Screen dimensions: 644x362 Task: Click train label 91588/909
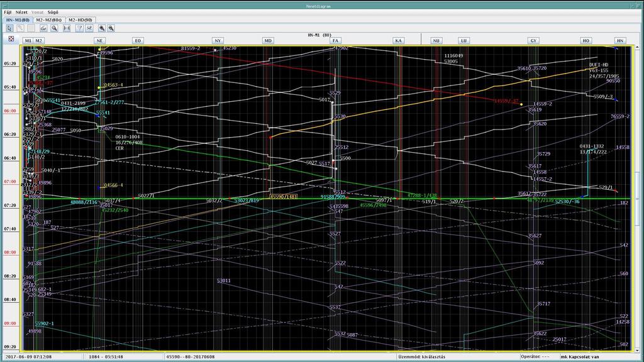point(333,197)
